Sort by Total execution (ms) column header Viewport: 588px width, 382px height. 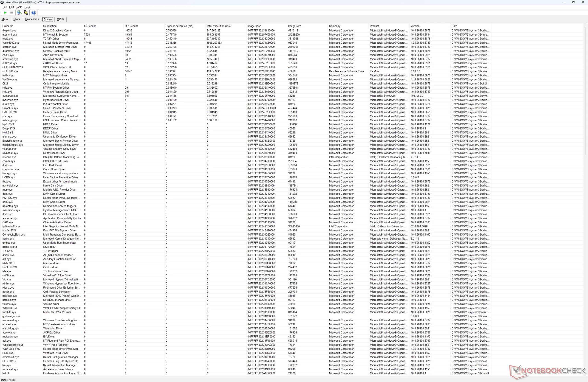click(x=226, y=26)
